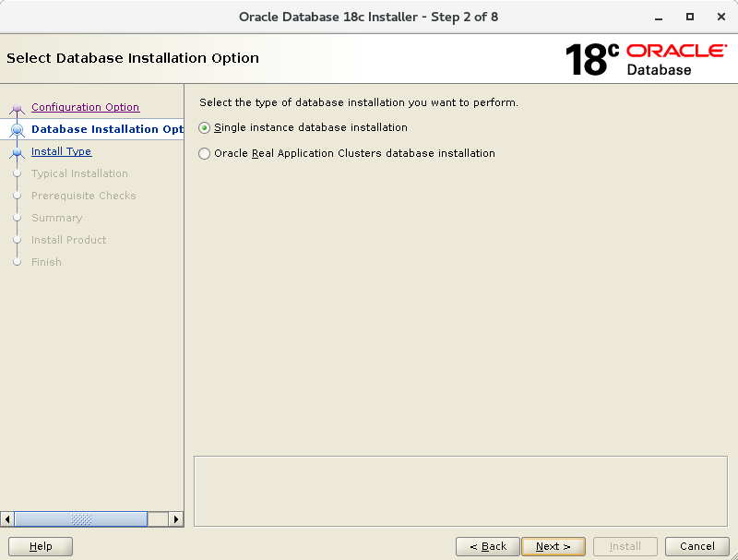Click the Install Product step bullet

click(x=17, y=240)
